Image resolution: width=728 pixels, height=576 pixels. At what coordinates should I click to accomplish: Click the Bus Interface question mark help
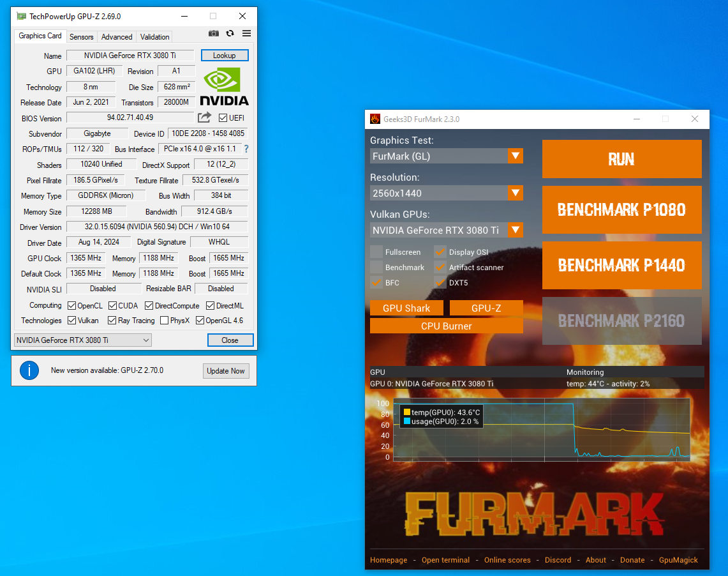click(246, 149)
